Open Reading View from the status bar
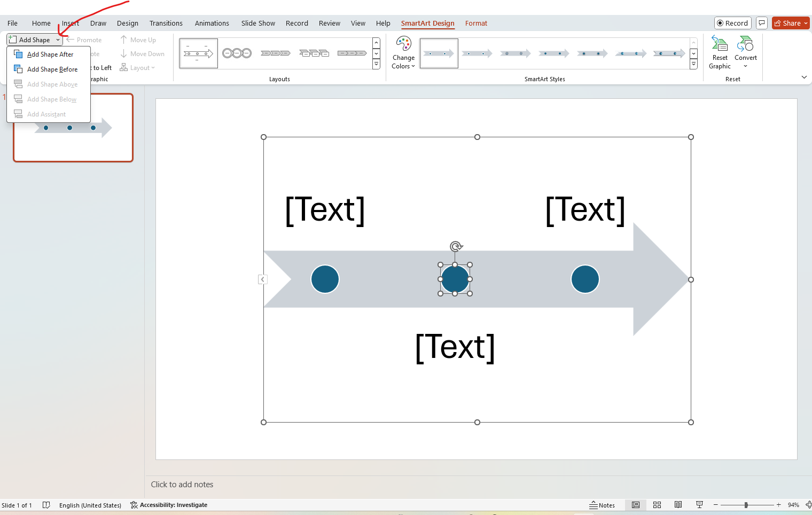The image size is (812, 515). pyautogui.click(x=678, y=505)
